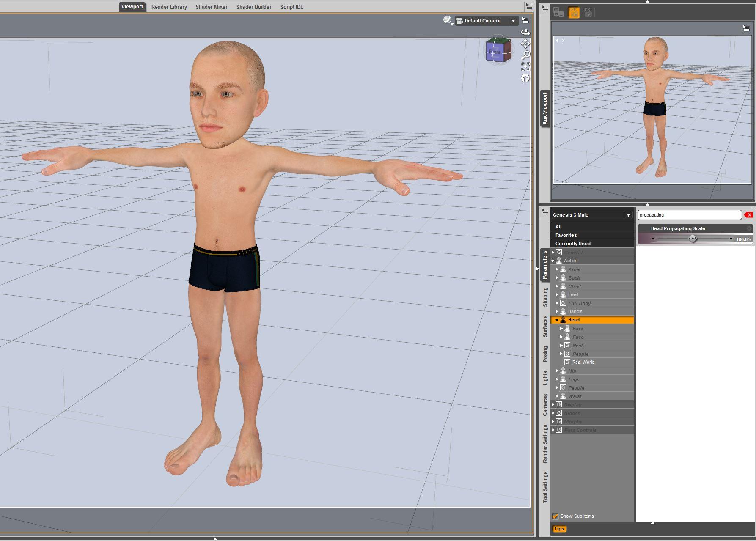Click the save render image icon
756x541 pixels.
pyautogui.click(x=558, y=12)
